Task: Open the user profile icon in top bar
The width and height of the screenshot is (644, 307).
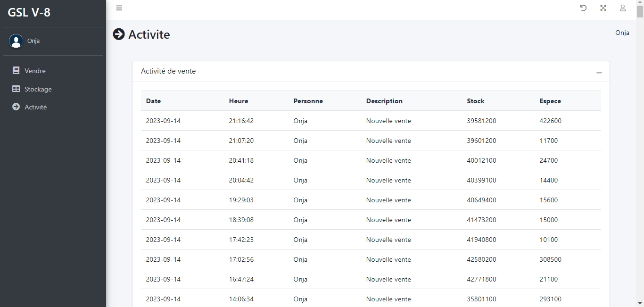Action: pyautogui.click(x=623, y=8)
